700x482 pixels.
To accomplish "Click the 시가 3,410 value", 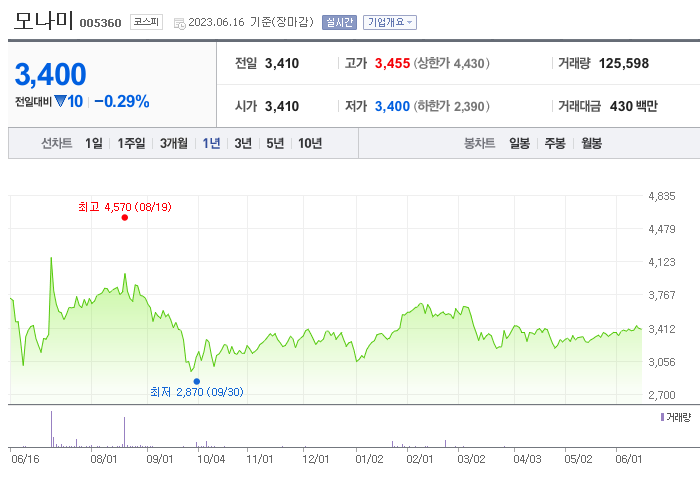I will point(282,106).
